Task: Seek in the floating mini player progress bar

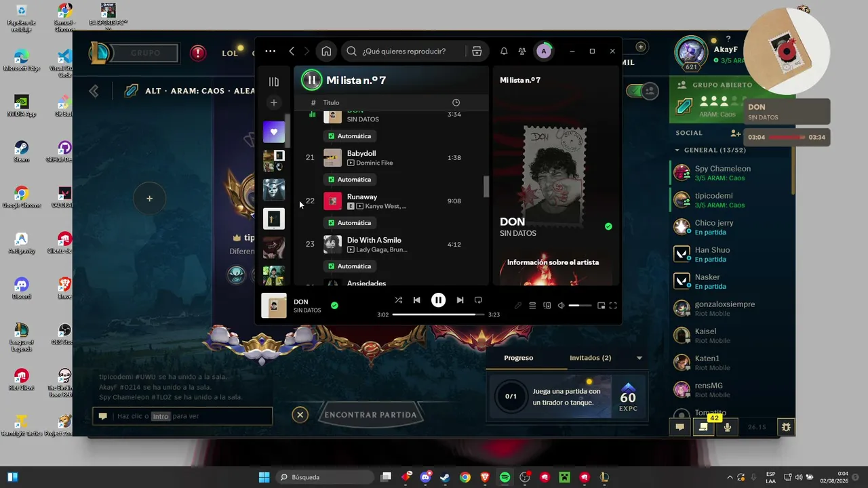Action: tap(787, 137)
